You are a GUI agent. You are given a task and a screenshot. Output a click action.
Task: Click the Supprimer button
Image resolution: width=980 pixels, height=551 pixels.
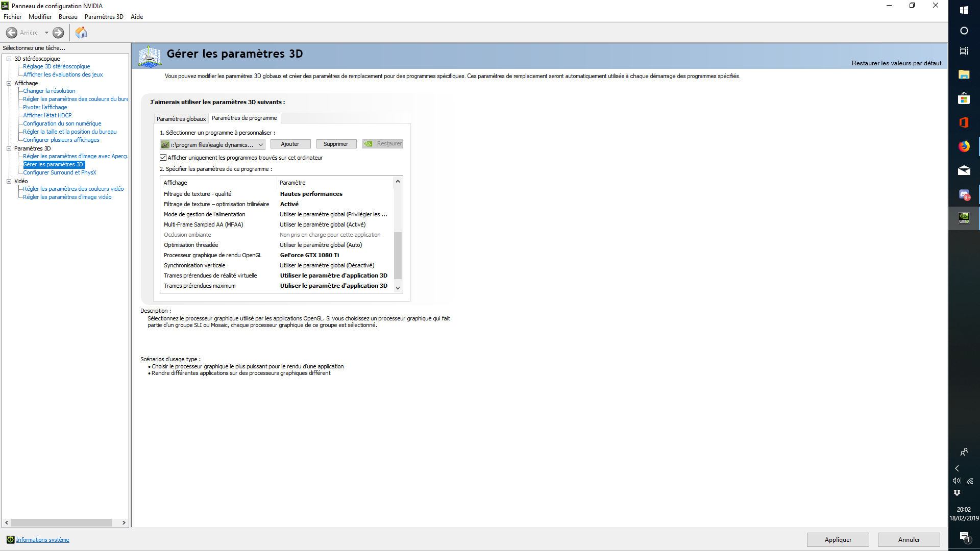point(336,144)
